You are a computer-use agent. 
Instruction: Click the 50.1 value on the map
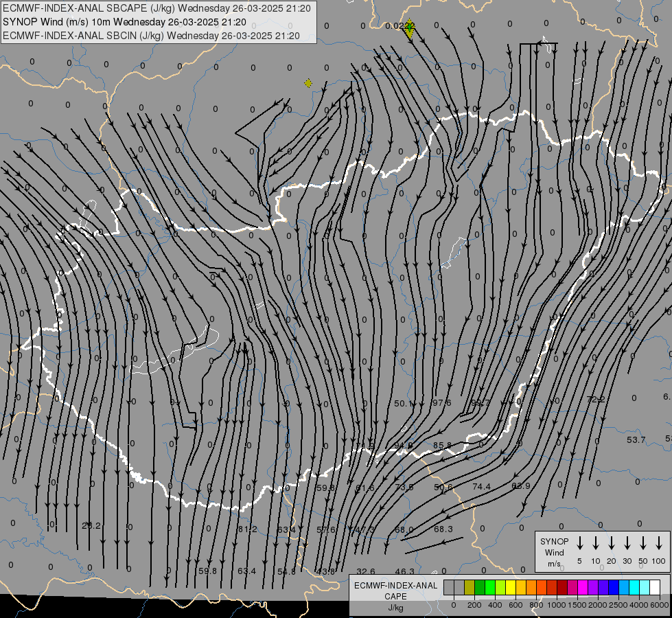404,403
